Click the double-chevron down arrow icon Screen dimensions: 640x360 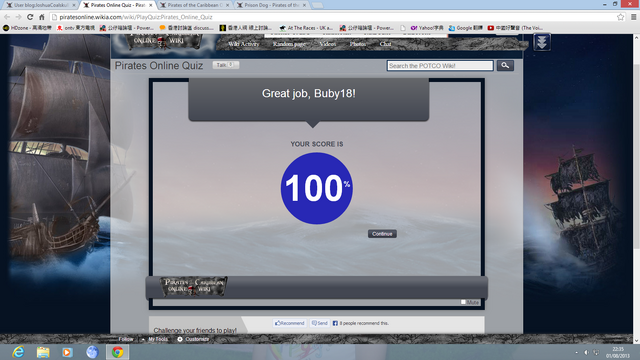point(542,42)
